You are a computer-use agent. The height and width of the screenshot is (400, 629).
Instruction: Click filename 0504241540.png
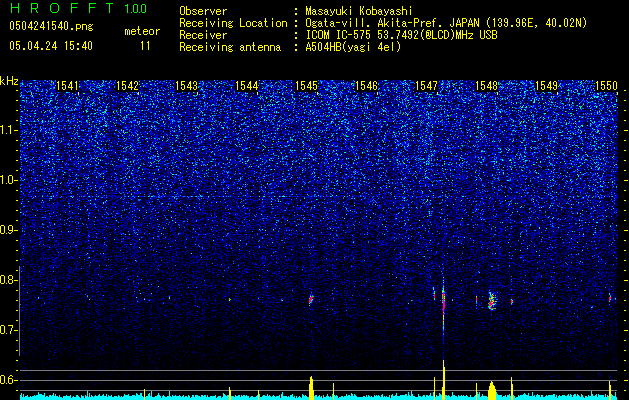click(51, 26)
